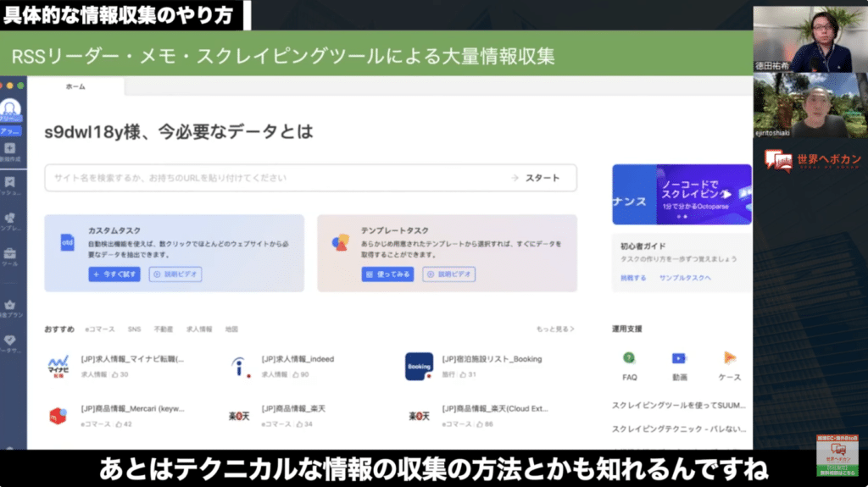The height and width of the screenshot is (487, 868).
Task: Click the スタート button
Action: point(542,178)
